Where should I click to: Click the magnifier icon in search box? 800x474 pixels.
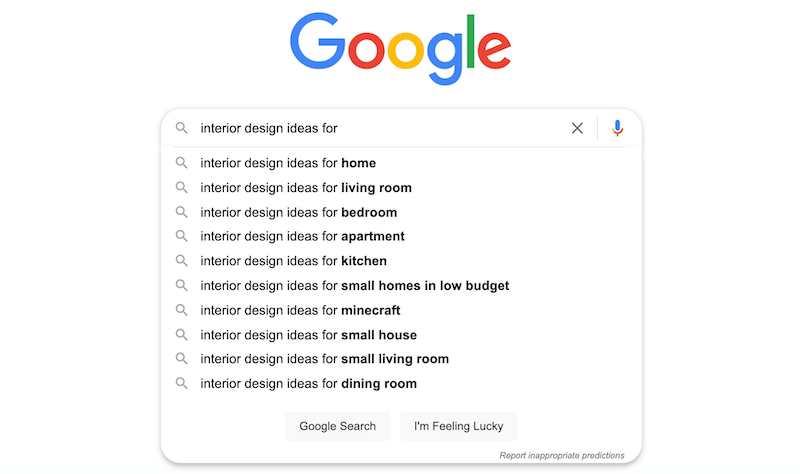(182, 128)
